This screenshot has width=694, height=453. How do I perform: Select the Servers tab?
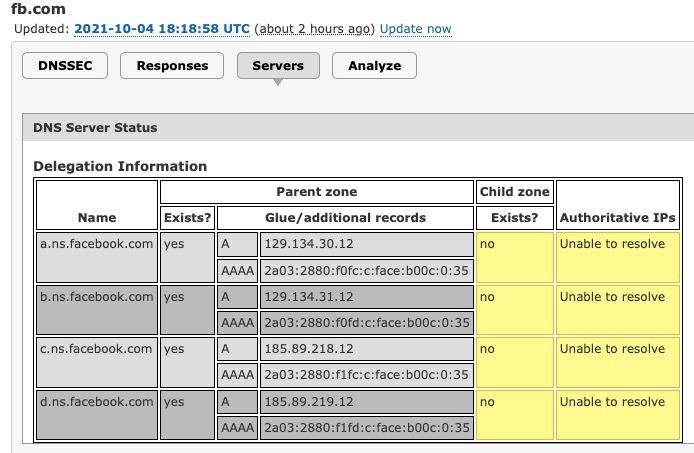pyautogui.click(x=278, y=66)
